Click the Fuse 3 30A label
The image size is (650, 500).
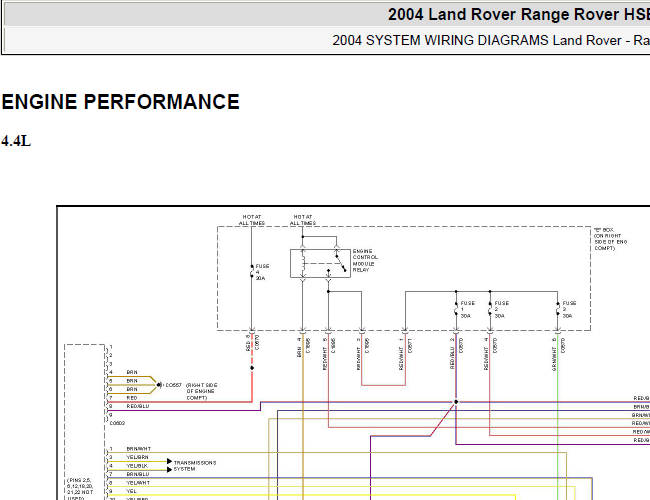pyautogui.click(x=569, y=309)
